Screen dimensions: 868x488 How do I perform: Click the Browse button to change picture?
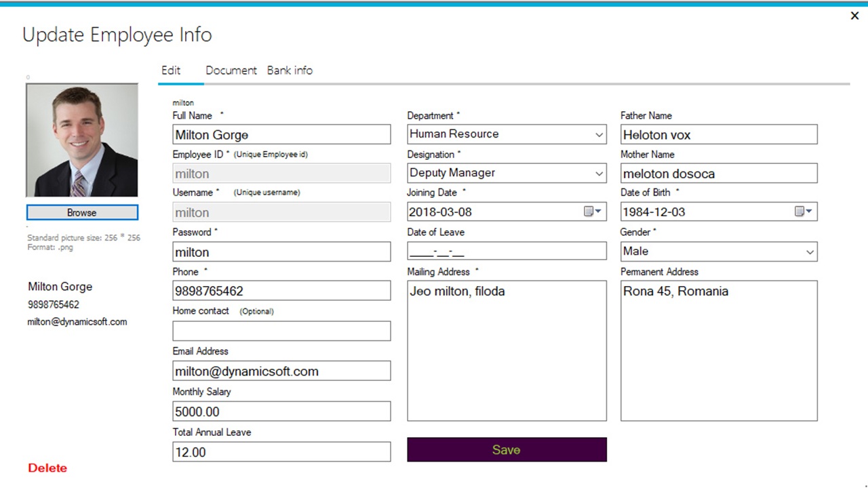(81, 212)
